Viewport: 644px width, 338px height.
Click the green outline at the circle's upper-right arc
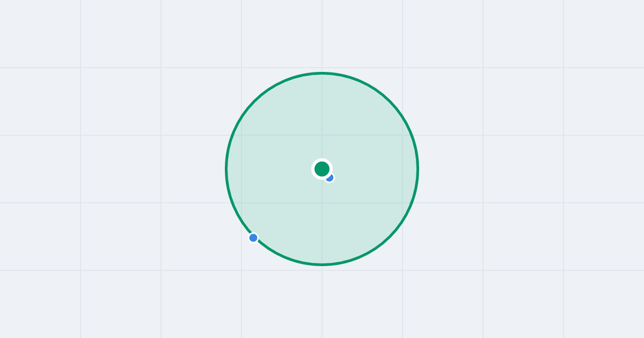tap(390, 101)
